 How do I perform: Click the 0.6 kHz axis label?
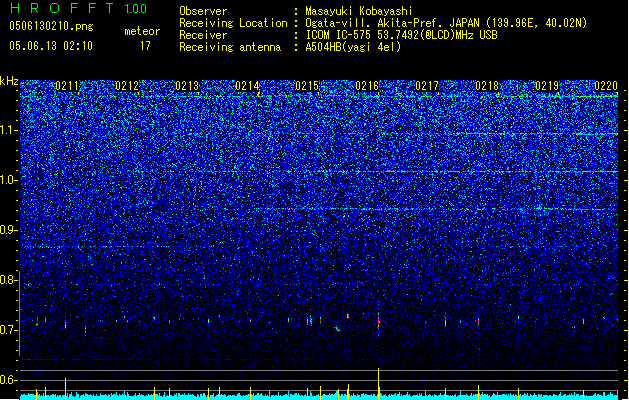(9, 380)
